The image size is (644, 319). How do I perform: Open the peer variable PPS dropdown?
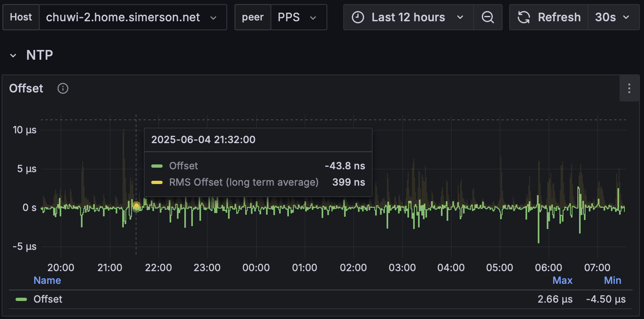point(299,17)
